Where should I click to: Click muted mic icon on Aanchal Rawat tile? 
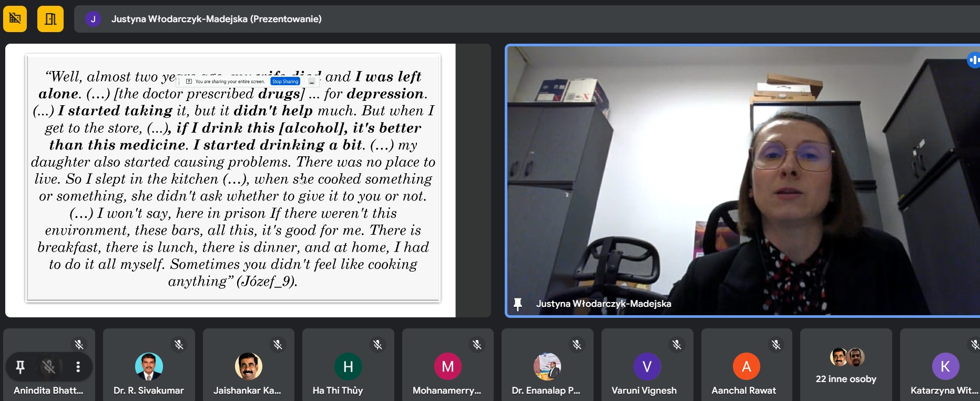(x=776, y=345)
